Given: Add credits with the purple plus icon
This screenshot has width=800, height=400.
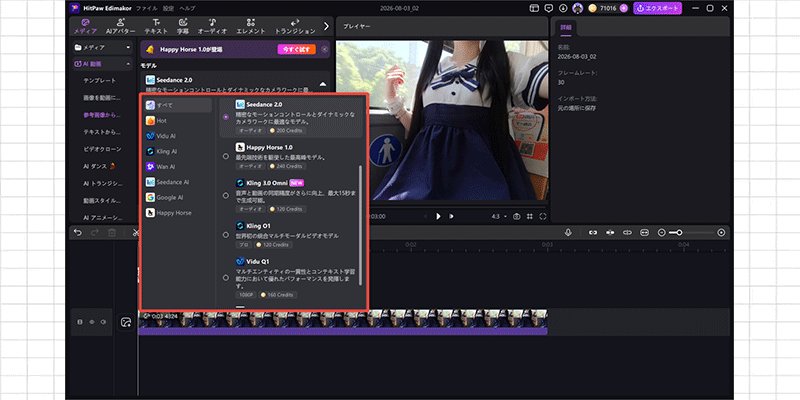Looking at the screenshot, I should [623, 8].
